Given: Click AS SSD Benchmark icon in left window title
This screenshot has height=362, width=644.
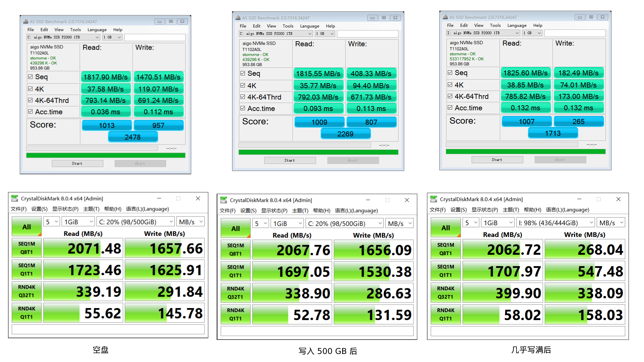Looking at the screenshot, I should pos(25,21).
